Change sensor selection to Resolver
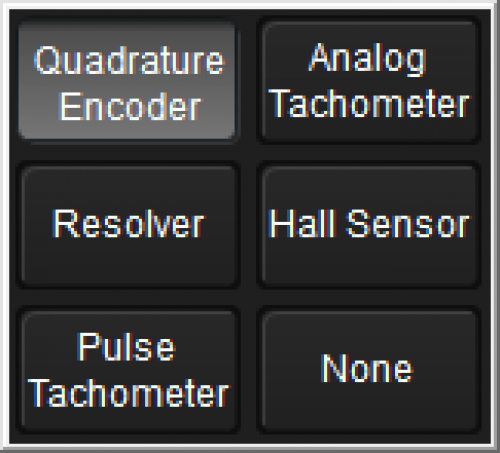The width and height of the screenshot is (500, 453). 129,225
